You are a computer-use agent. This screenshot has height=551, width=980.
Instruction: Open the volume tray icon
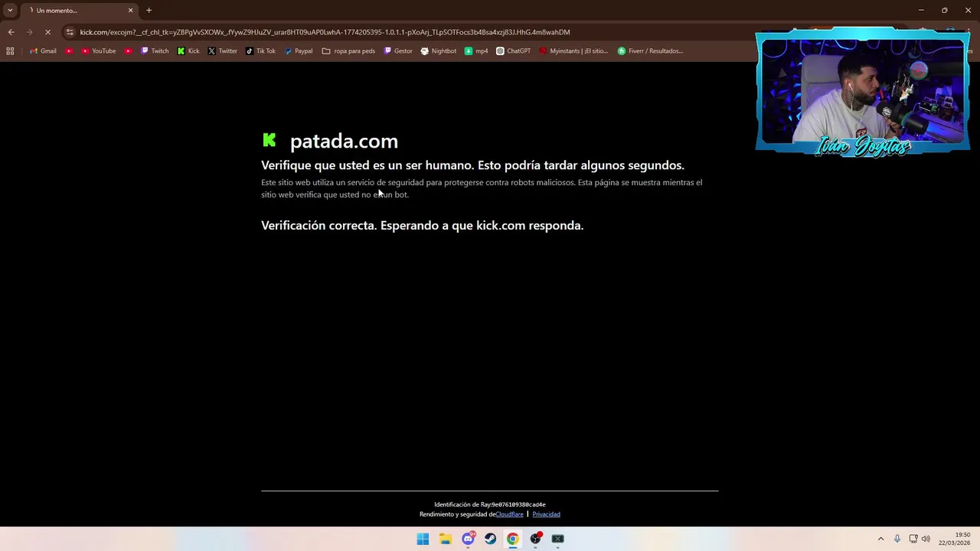pos(926,539)
